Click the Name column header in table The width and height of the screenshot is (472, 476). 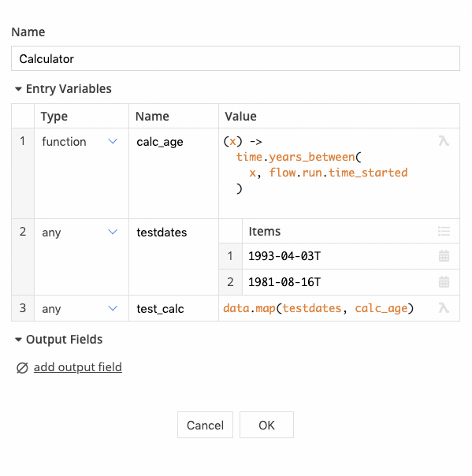pos(173,116)
